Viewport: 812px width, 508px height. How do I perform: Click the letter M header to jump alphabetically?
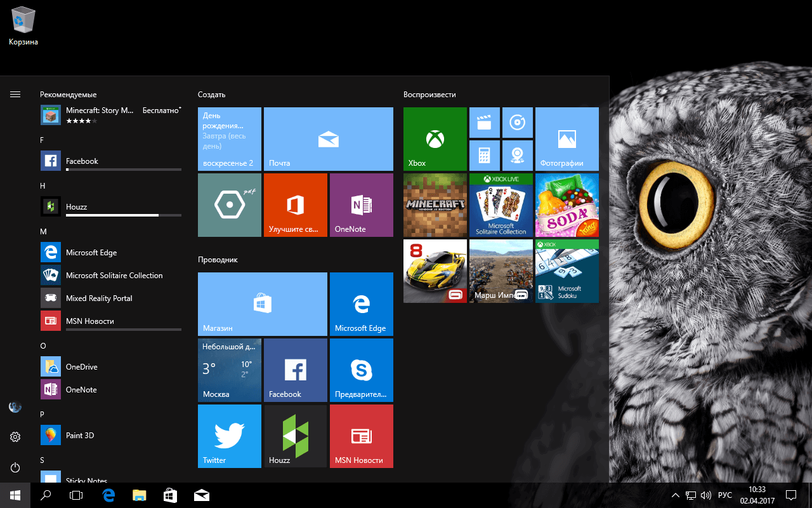pyautogui.click(x=43, y=231)
